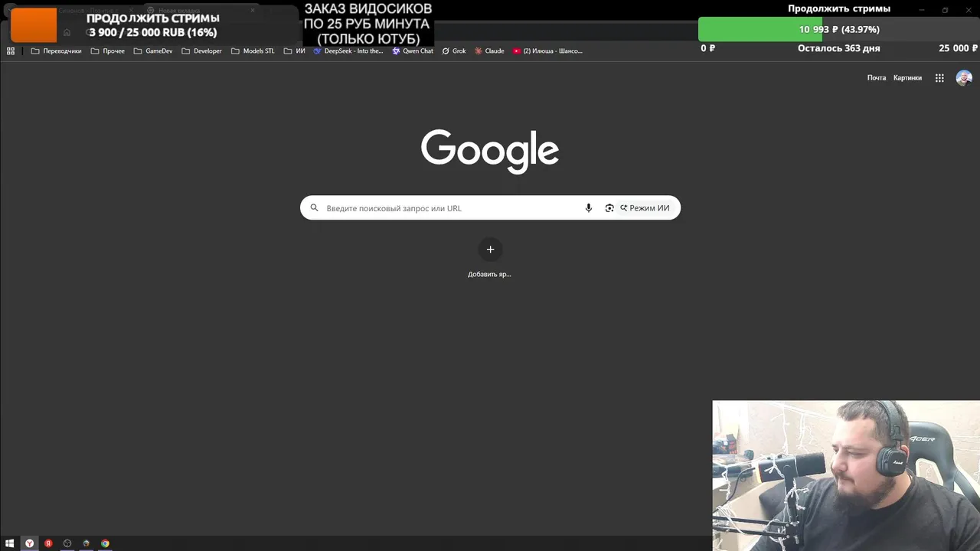The height and width of the screenshot is (551, 980).
Task: Click the ЗАКАЗ ВИДОСИКОВ overlay text
Action: (x=367, y=24)
